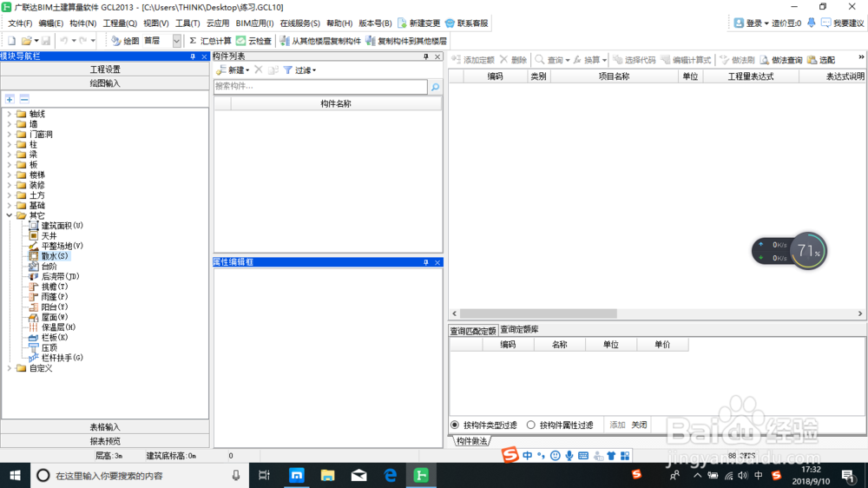
Task: Select 天井 tree item
Action: pyautogui.click(x=49, y=236)
